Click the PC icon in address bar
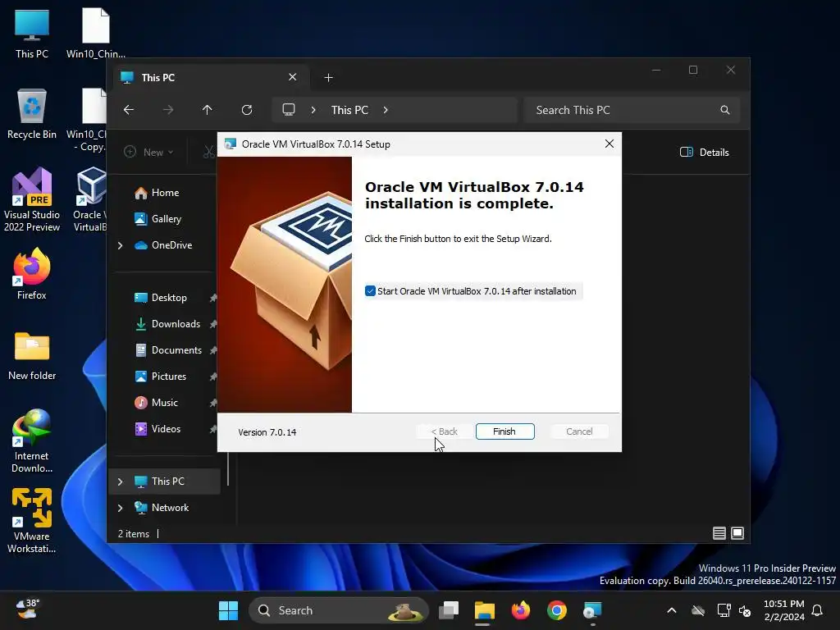This screenshot has width=840, height=630. 289,110
